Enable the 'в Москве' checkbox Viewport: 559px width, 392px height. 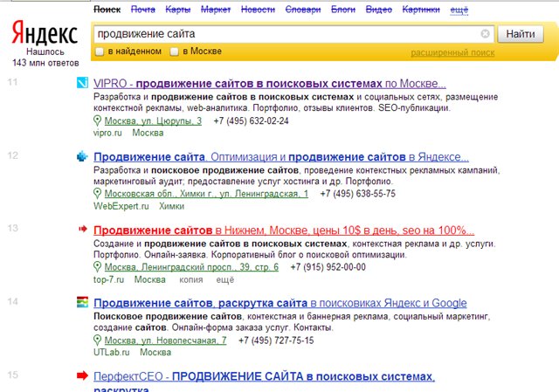[174, 52]
